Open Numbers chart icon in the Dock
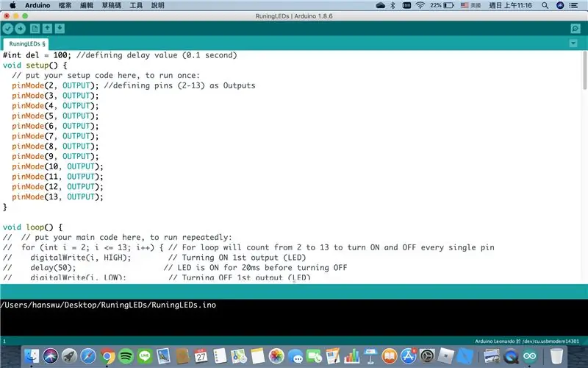The height and width of the screenshot is (368, 588). (x=352, y=356)
